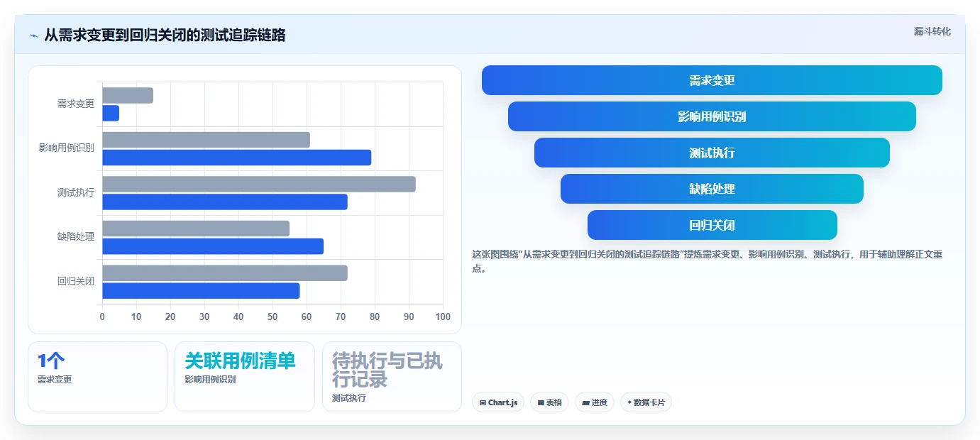
Task: Click the blue bar for 影响用例识别
Action: click(236, 158)
